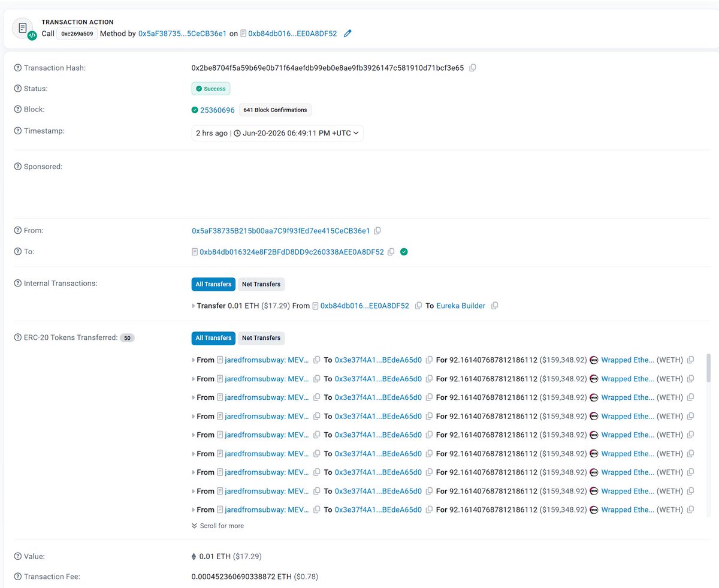
Task: Click help icon next to Sponsored
Action: [18, 167]
